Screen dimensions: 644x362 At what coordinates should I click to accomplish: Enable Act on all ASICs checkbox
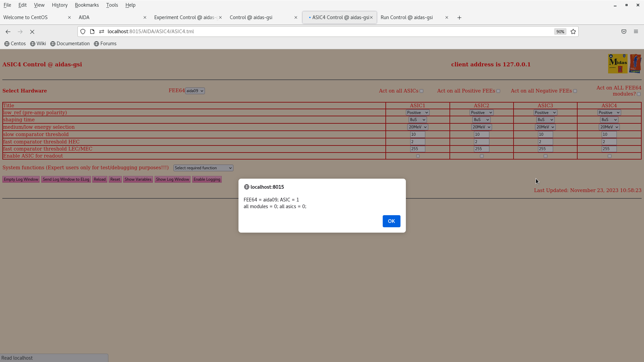[422, 90]
